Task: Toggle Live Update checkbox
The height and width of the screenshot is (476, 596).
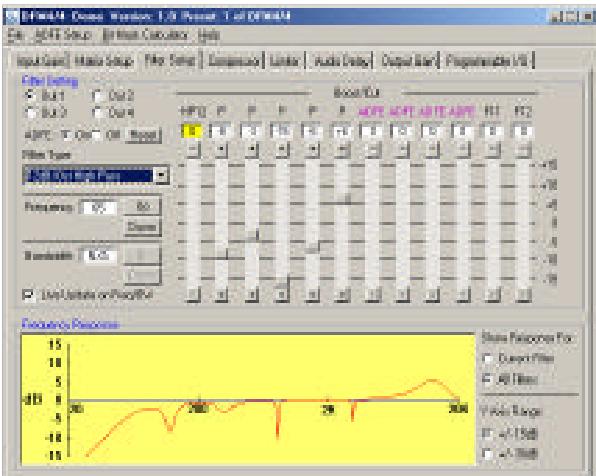Action: pos(29,295)
